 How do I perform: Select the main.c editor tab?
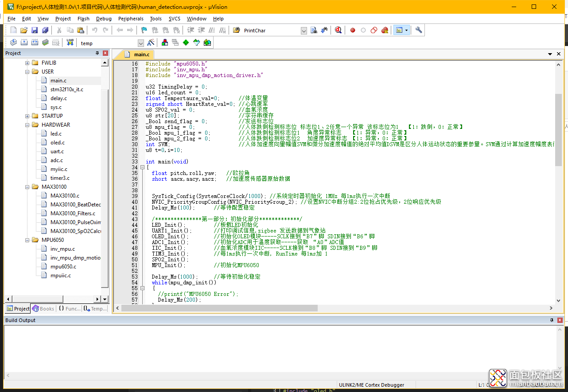(x=138, y=54)
